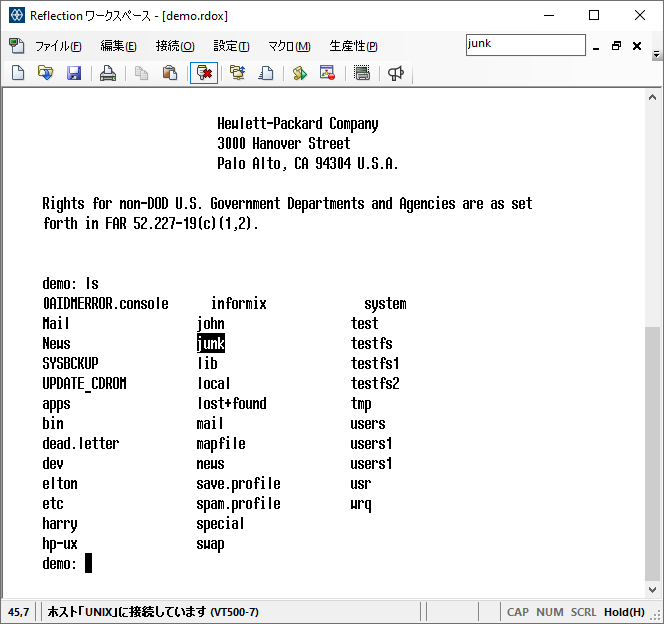
Task: Click the OAIDMERROR.console entry
Action: pyautogui.click(x=105, y=304)
